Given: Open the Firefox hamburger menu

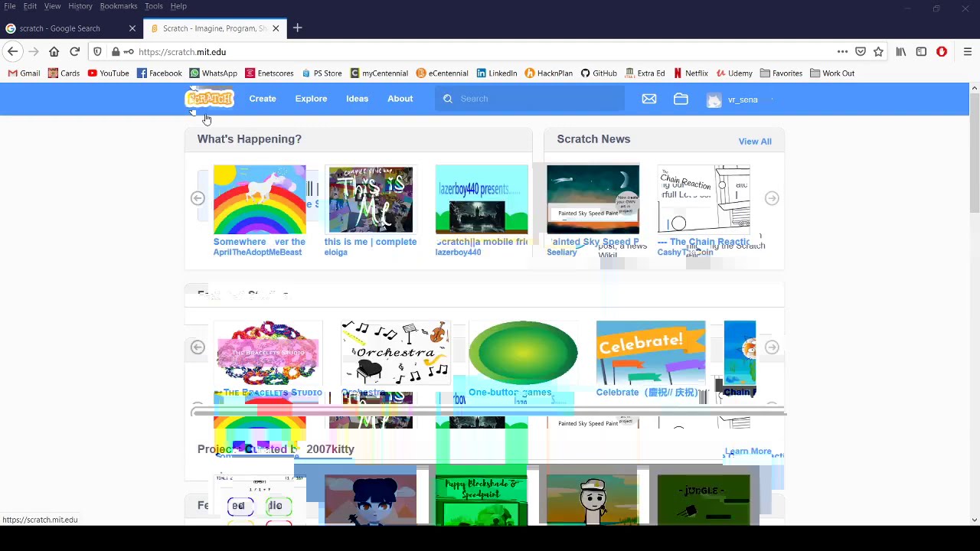Looking at the screenshot, I should coord(968,52).
